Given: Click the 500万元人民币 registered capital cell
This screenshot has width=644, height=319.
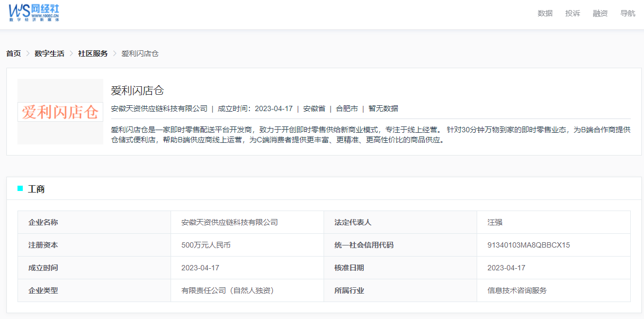Looking at the screenshot, I should pyautogui.click(x=206, y=245).
